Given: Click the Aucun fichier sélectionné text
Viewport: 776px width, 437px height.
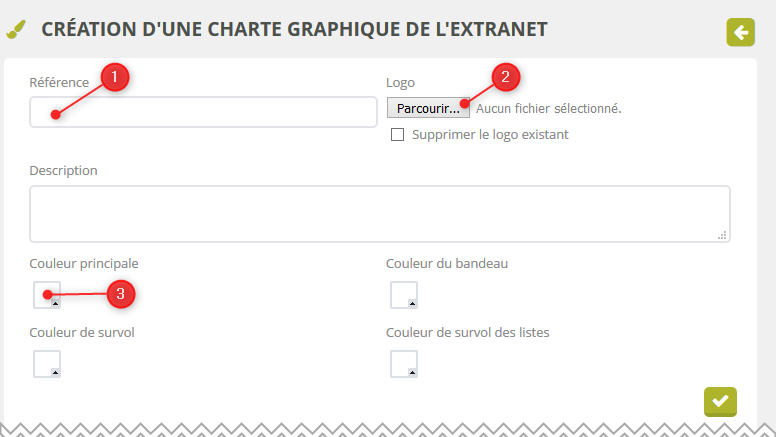Looking at the screenshot, I should tap(549, 108).
